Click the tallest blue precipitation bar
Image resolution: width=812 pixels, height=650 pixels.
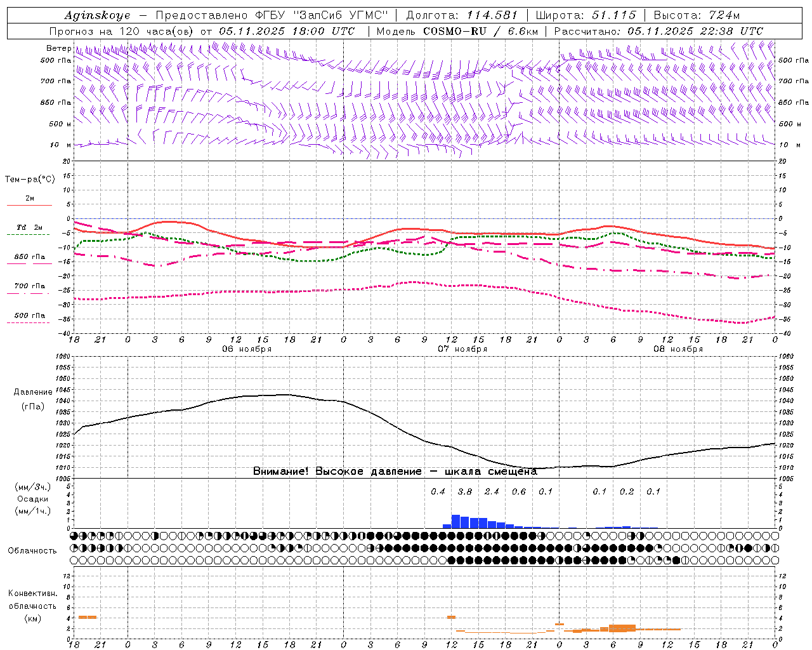coord(455,521)
